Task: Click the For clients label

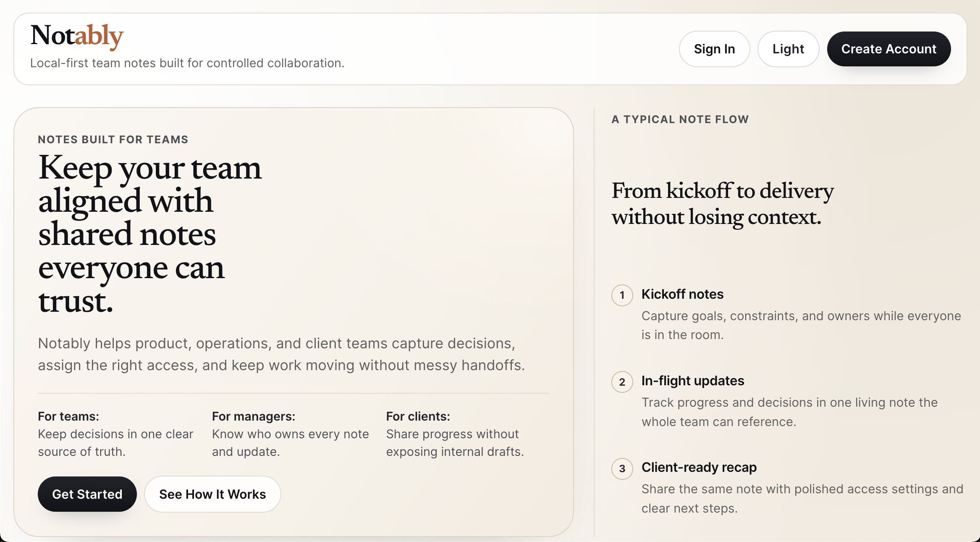Action: pyautogui.click(x=418, y=416)
